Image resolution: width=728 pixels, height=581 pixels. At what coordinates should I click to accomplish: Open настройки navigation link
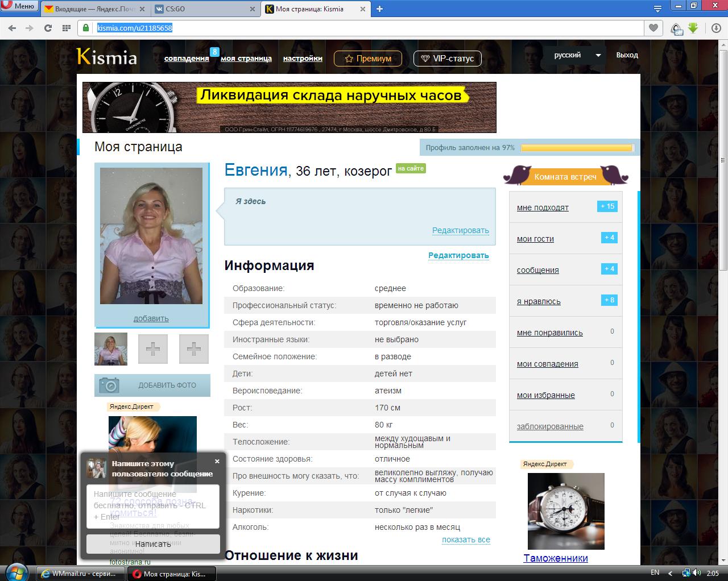pos(303,59)
